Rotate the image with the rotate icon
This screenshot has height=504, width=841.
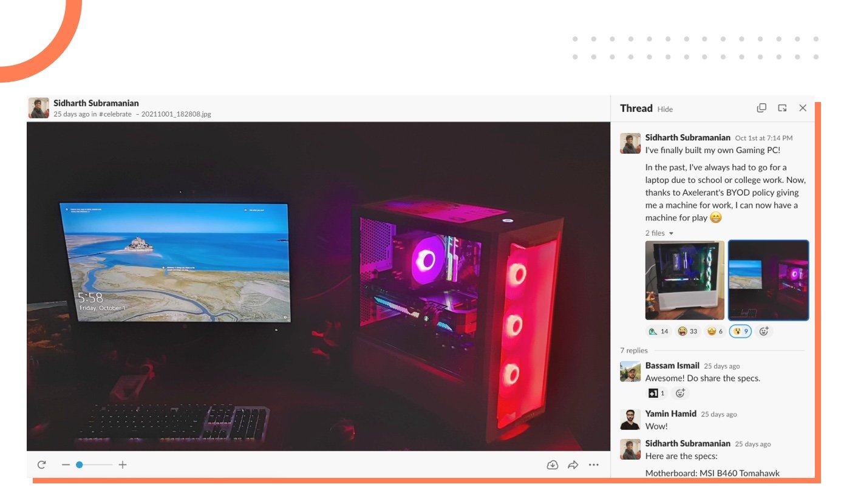click(41, 465)
